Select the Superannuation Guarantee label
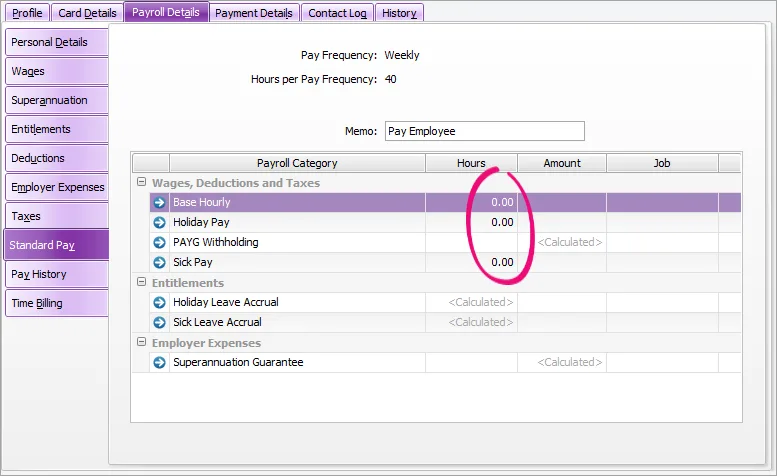 (x=238, y=363)
